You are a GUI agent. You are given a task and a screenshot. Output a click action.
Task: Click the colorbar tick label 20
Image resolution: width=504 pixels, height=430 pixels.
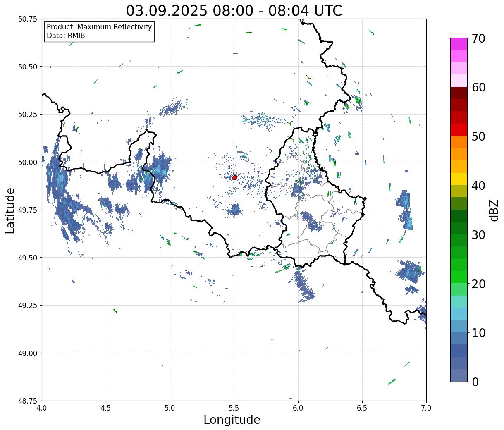click(478, 284)
